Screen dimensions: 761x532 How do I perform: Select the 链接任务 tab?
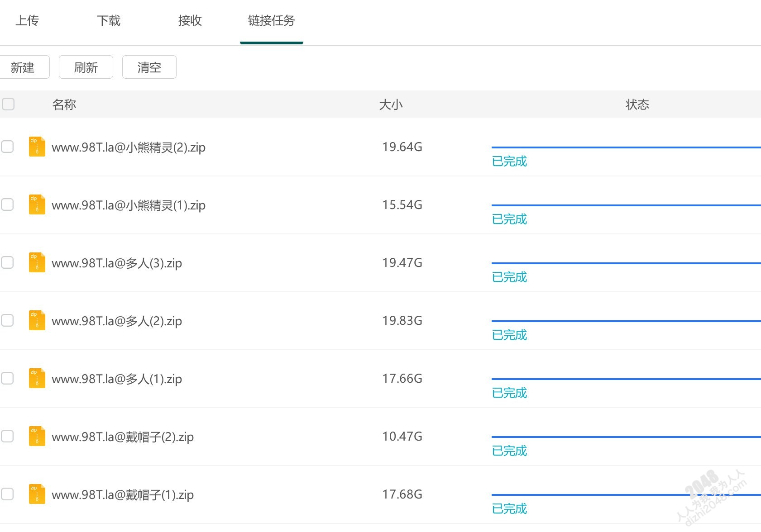tap(272, 20)
